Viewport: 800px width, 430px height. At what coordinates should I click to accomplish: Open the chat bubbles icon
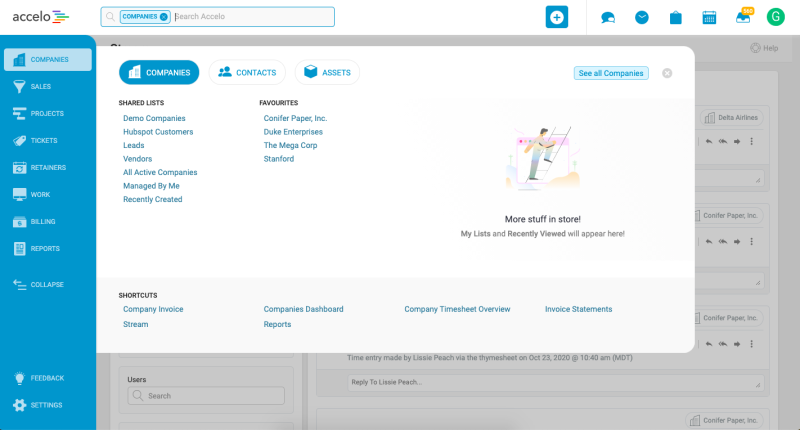coord(608,17)
